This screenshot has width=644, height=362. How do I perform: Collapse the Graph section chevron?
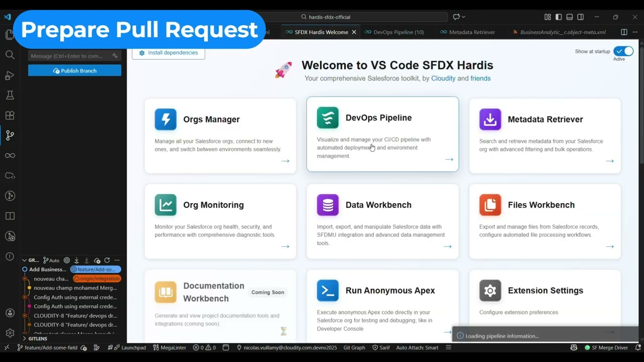[24, 260]
